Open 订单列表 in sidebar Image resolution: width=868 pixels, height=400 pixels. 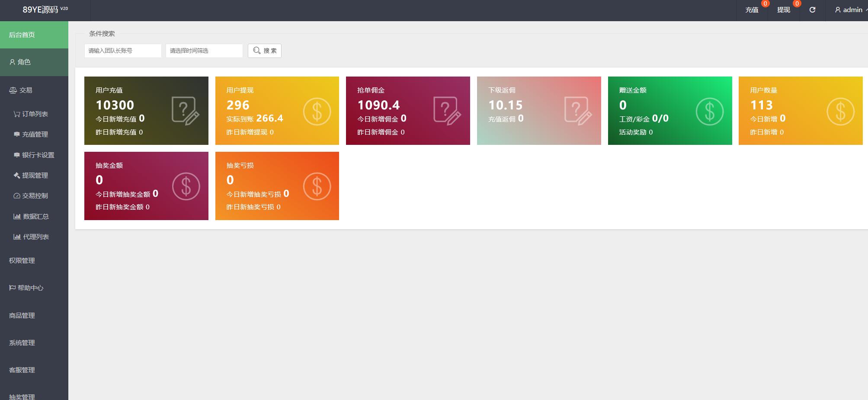(34, 114)
